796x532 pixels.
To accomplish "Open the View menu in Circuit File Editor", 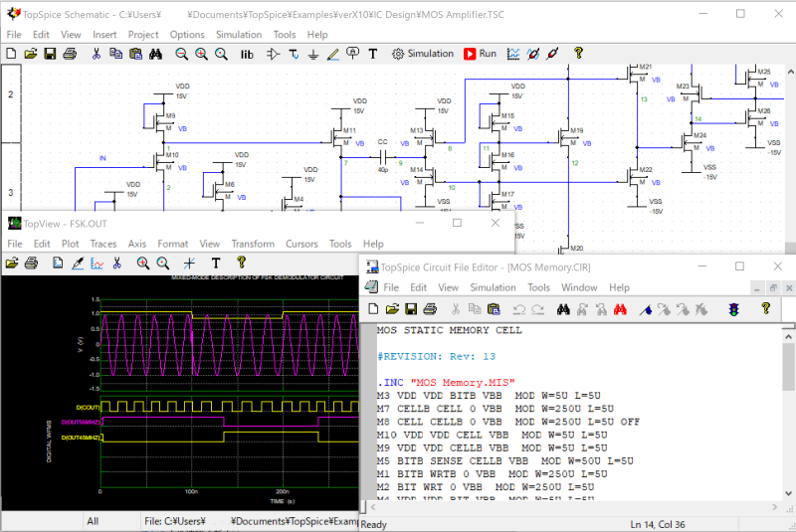I will pos(448,287).
